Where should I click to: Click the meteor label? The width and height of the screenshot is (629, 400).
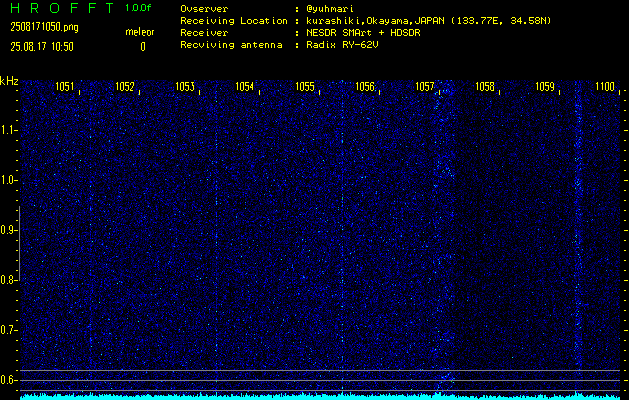(140, 32)
